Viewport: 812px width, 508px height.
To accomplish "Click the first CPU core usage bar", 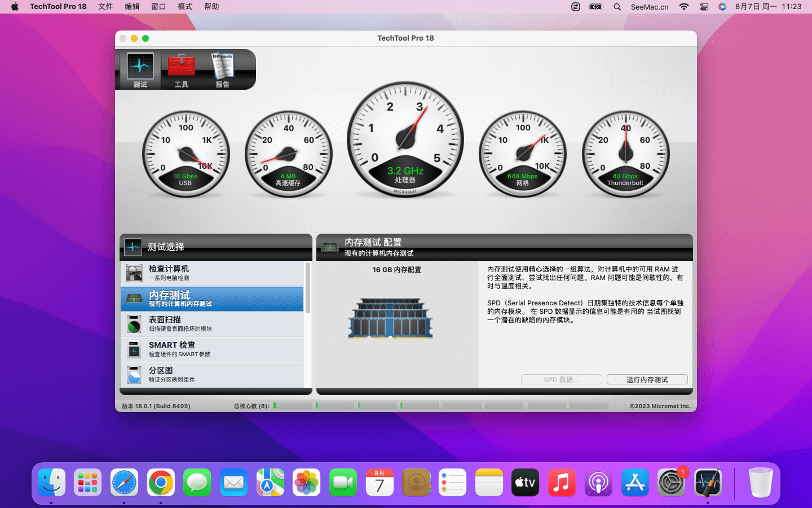I will point(293,406).
